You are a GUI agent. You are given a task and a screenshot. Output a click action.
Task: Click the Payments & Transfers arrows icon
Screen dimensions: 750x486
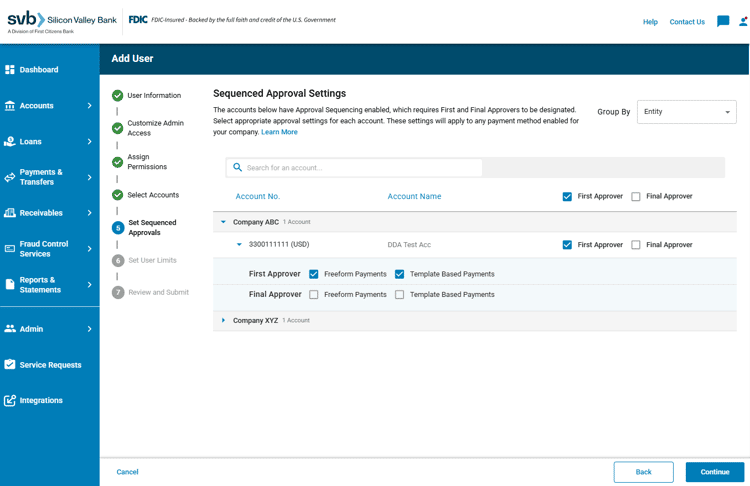tap(10, 177)
